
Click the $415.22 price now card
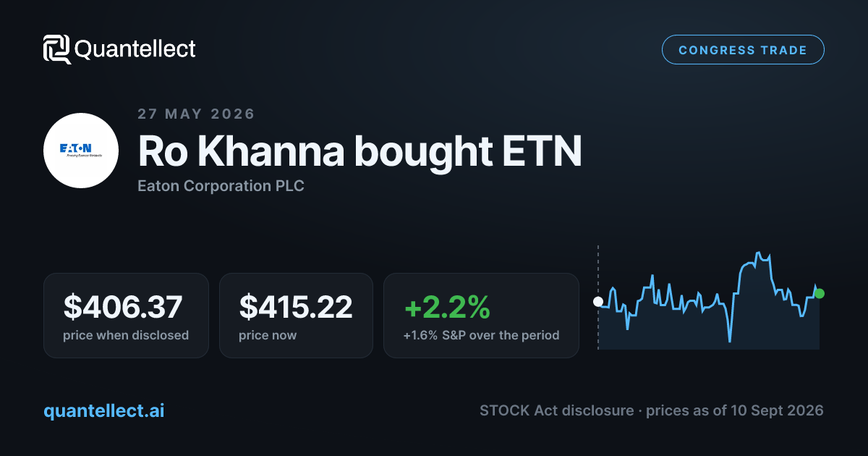pos(296,315)
